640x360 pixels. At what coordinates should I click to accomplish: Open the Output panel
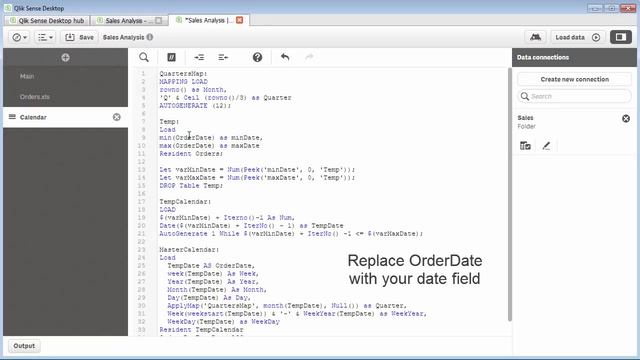coord(24,346)
